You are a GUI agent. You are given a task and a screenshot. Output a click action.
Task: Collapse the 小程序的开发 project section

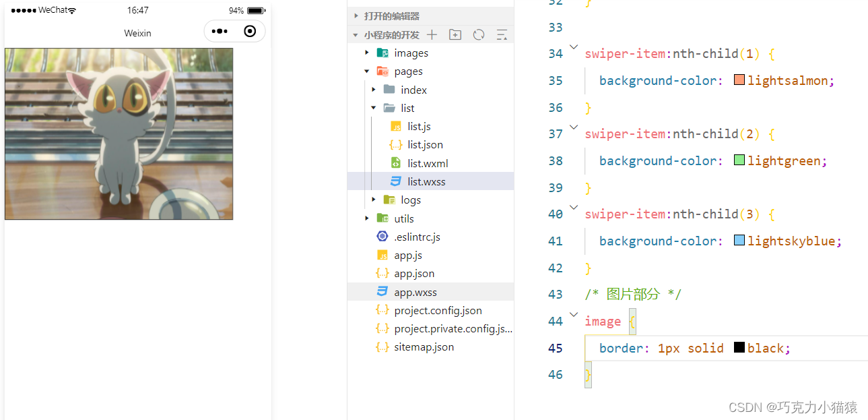[356, 34]
